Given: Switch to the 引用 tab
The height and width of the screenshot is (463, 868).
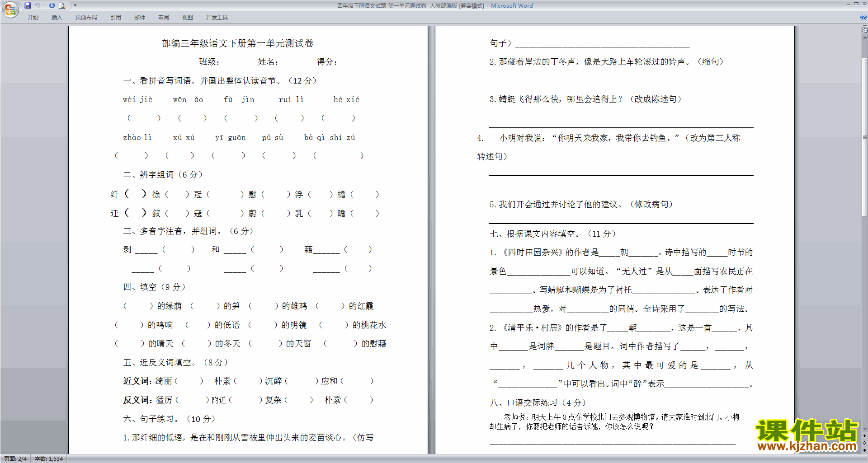Looking at the screenshot, I should tap(115, 17).
